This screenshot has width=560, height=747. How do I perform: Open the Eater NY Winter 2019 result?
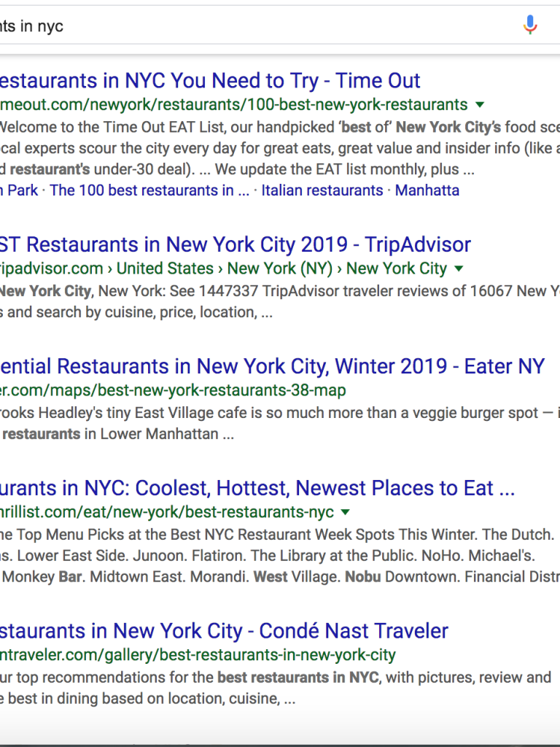click(273, 366)
